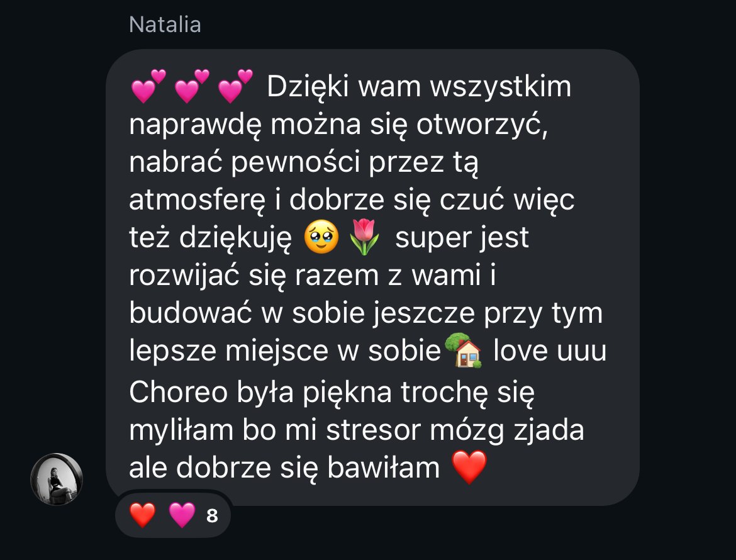Open Natalia's round profile avatar
The width and height of the screenshot is (736, 560).
[57, 479]
